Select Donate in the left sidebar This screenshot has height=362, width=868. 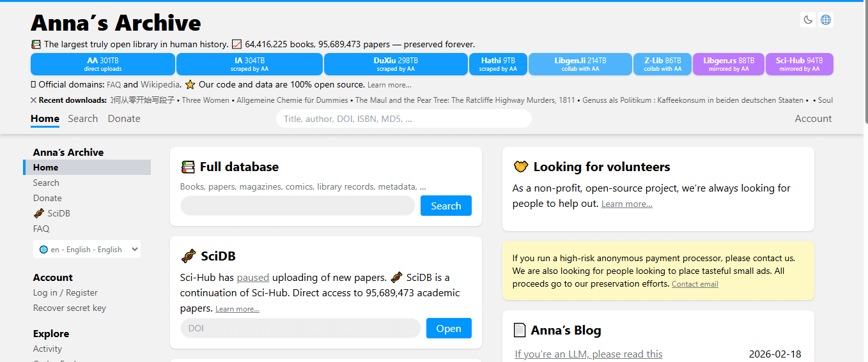47,198
